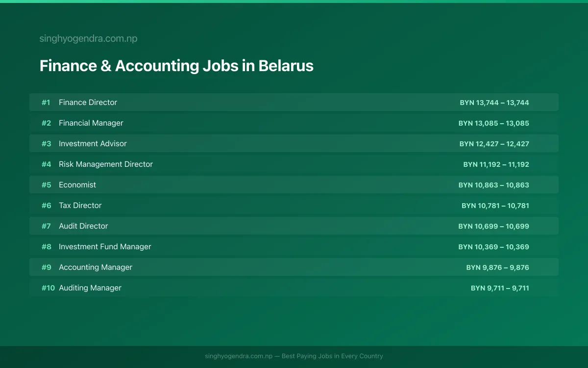Click rank number #4

click(x=46, y=164)
